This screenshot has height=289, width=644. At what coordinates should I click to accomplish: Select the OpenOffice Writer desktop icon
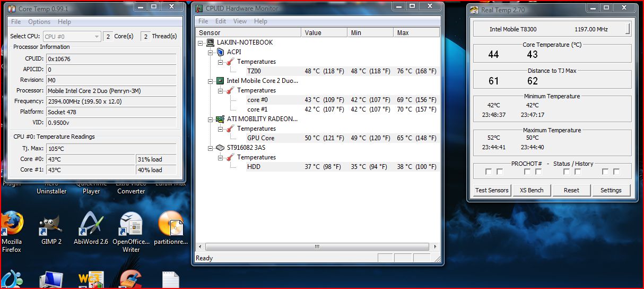point(131,224)
